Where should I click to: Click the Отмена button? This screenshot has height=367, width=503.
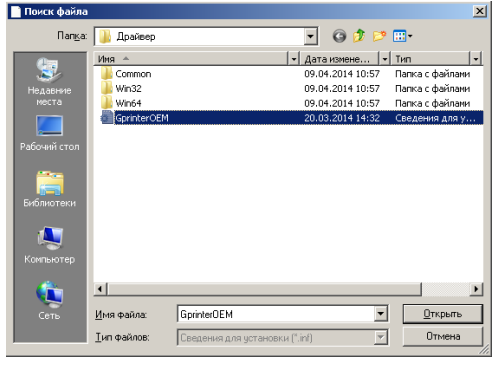pyautogui.click(x=443, y=337)
